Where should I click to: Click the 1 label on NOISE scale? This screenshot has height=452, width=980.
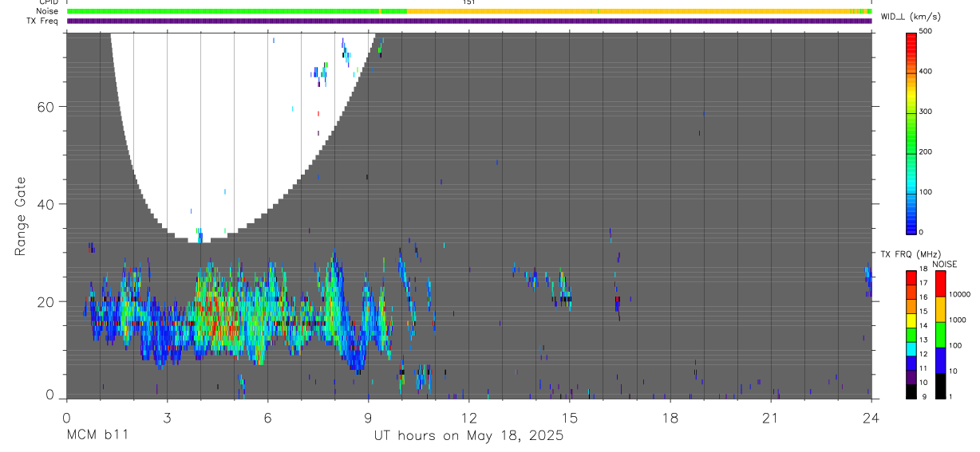950,396
